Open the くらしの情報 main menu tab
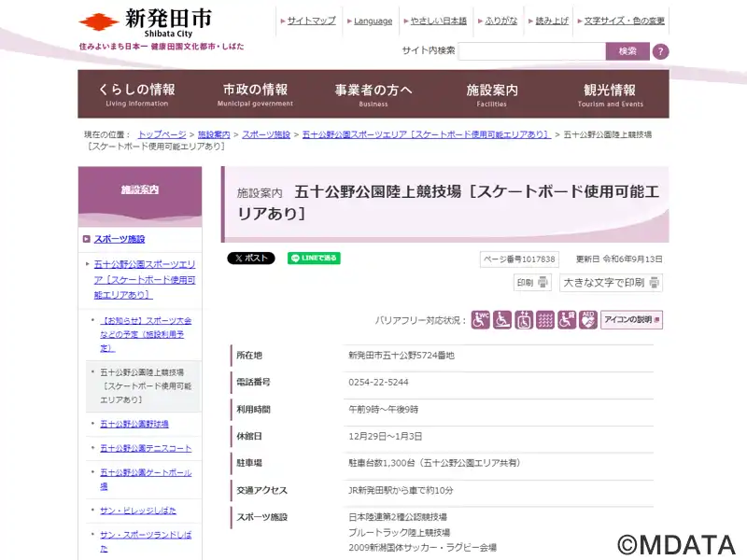This screenshot has width=747, height=560. pyautogui.click(x=137, y=94)
